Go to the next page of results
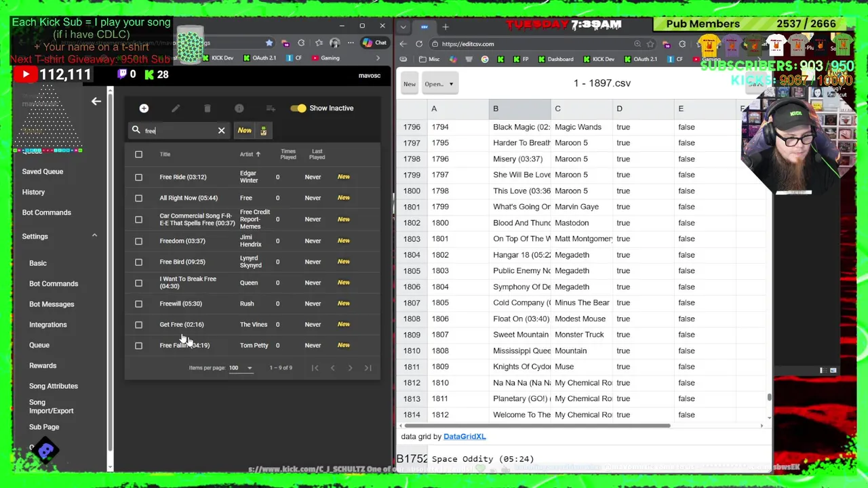868x488 pixels. tap(350, 368)
